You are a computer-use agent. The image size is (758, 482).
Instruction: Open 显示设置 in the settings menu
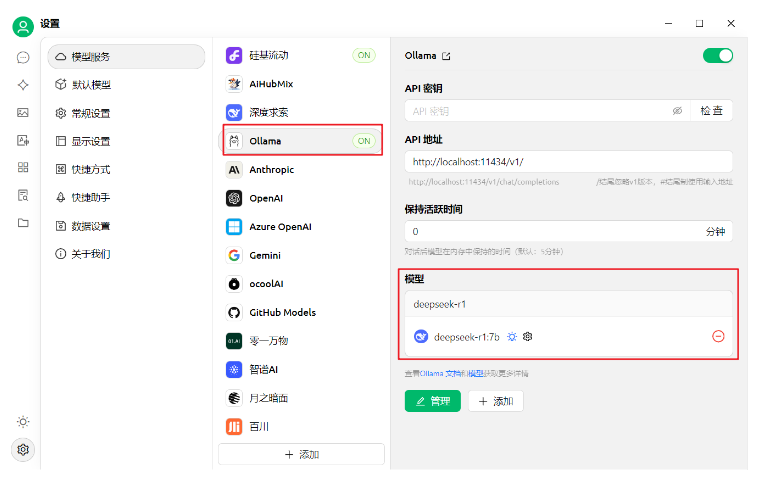coord(91,141)
